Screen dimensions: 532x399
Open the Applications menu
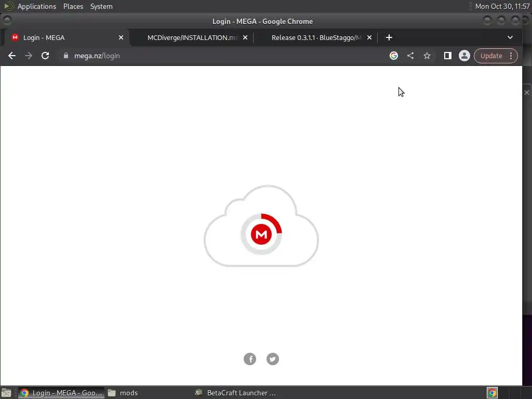pos(37,6)
